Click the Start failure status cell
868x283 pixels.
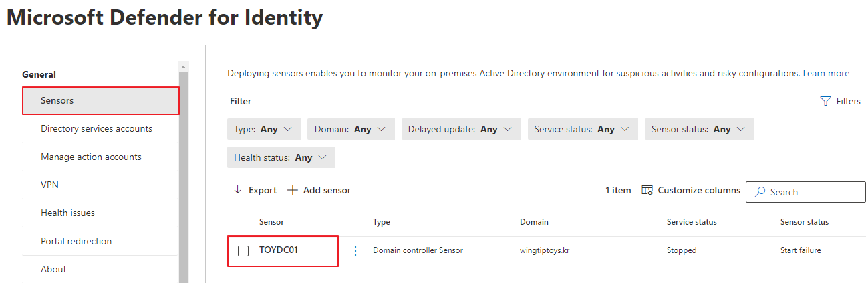[x=801, y=250]
